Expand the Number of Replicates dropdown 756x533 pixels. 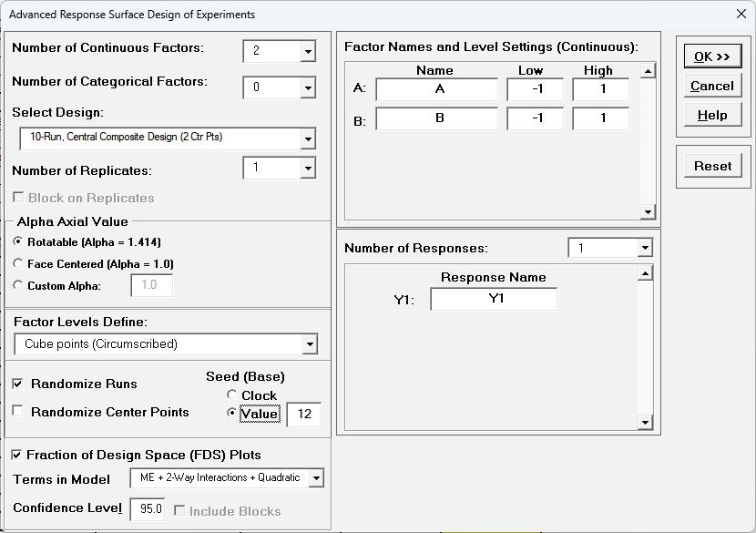point(308,169)
